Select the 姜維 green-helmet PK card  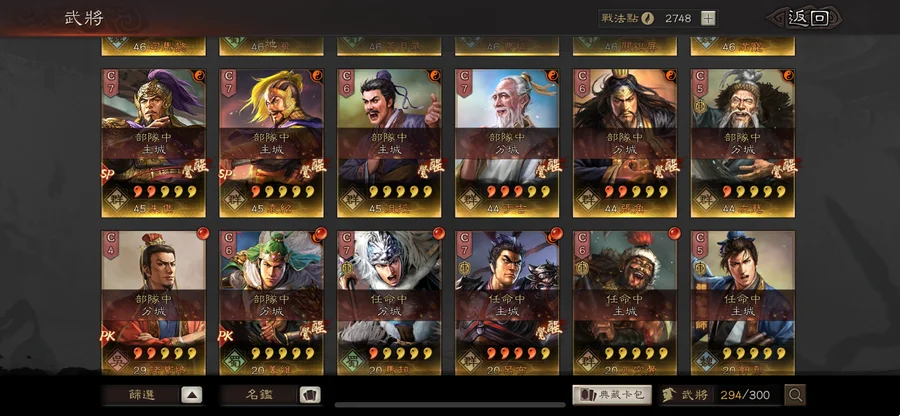tap(271, 303)
